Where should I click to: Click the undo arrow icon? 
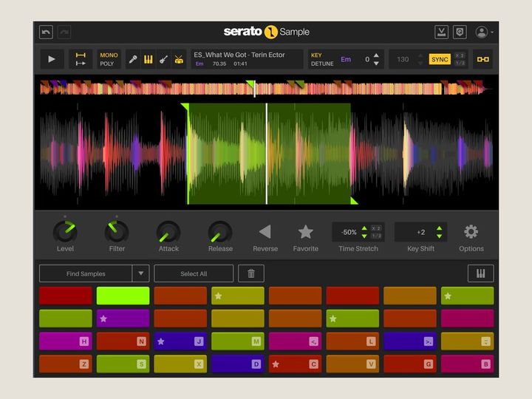46,33
